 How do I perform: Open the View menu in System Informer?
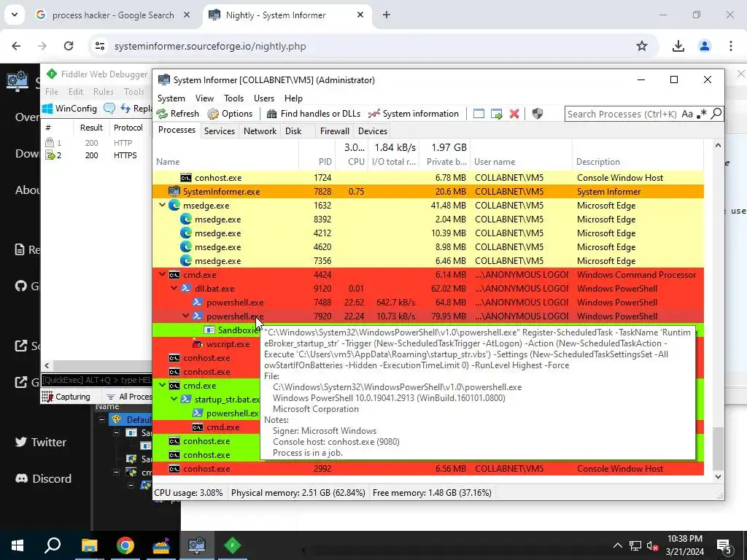[x=204, y=98]
